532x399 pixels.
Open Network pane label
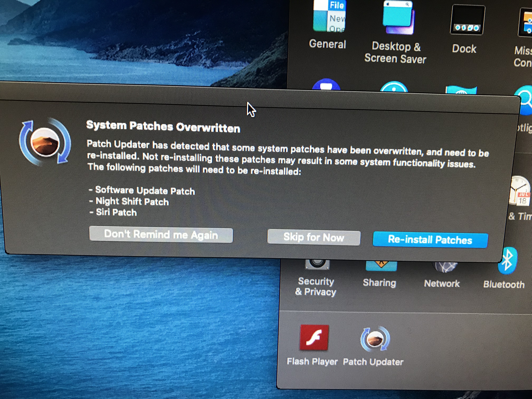point(442,284)
